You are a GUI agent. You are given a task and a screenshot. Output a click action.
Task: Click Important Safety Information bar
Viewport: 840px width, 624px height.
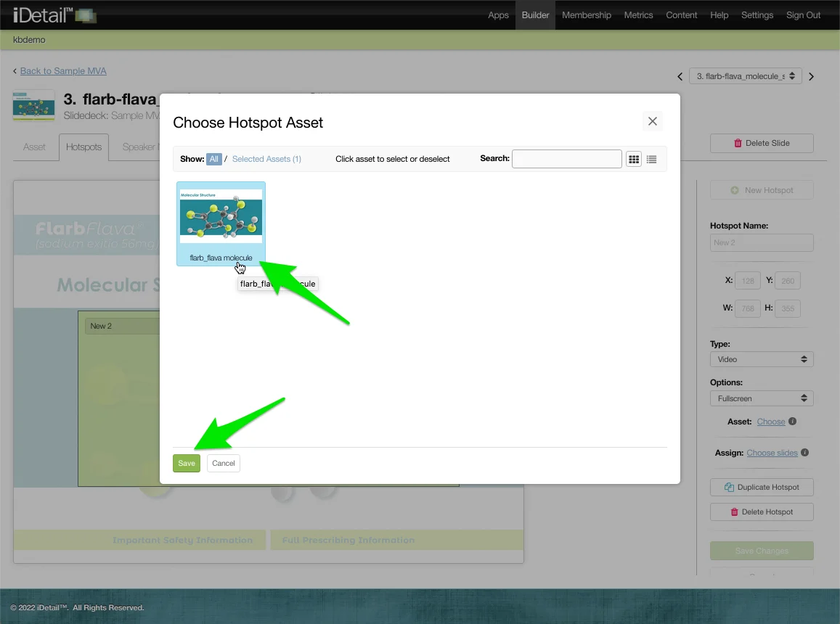click(140, 540)
